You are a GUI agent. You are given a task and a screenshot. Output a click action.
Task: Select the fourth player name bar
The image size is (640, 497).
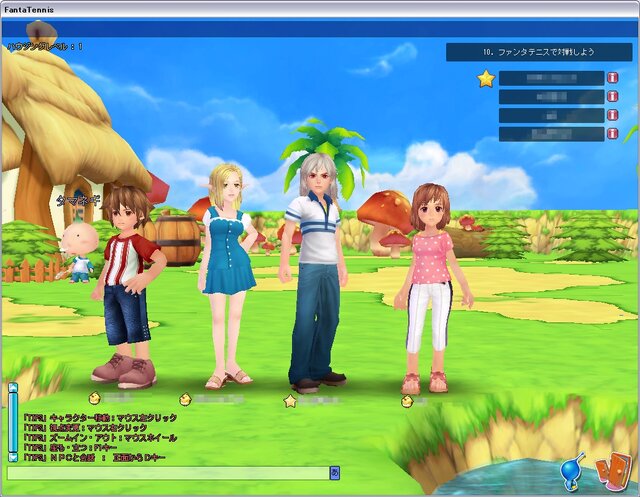tap(551, 134)
